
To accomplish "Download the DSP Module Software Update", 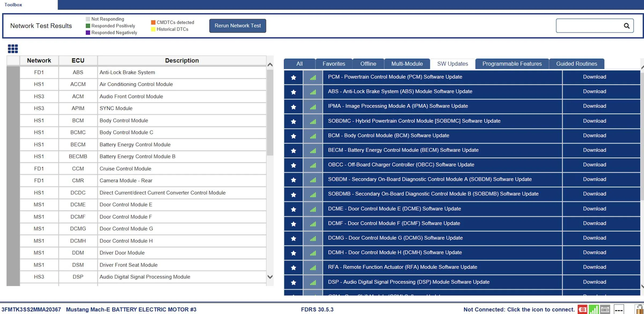I will click(594, 282).
